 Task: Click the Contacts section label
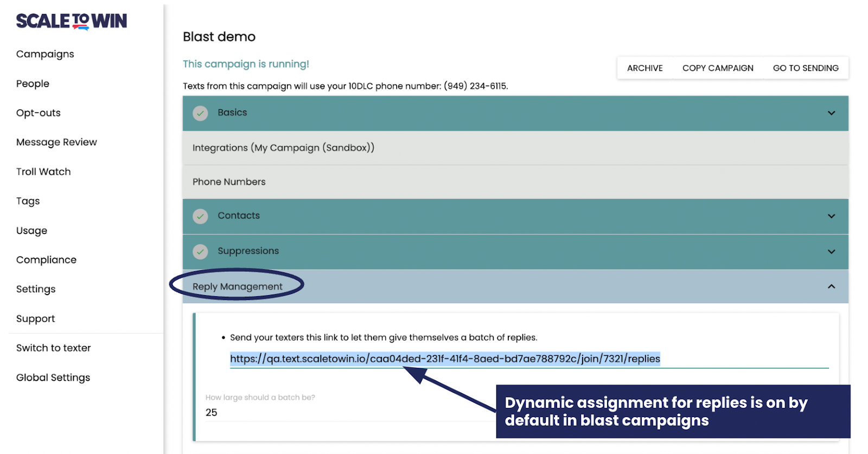tap(239, 215)
